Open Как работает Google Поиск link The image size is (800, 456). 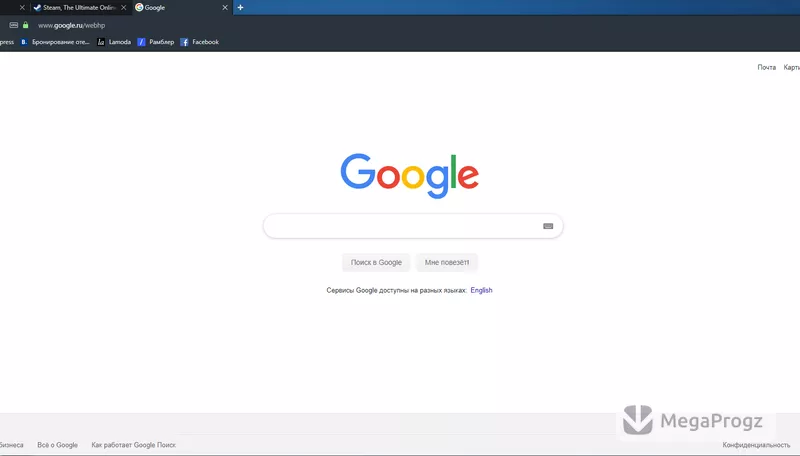tap(134, 445)
